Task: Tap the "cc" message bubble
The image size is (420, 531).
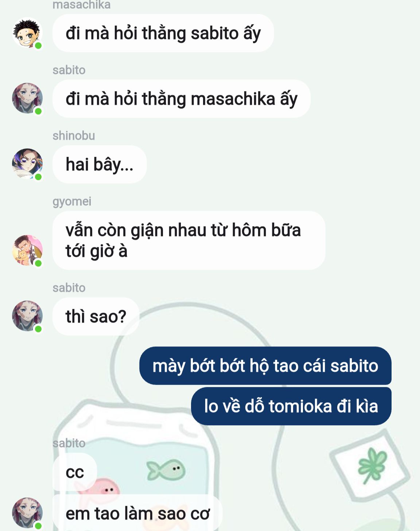Action: tap(75, 472)
